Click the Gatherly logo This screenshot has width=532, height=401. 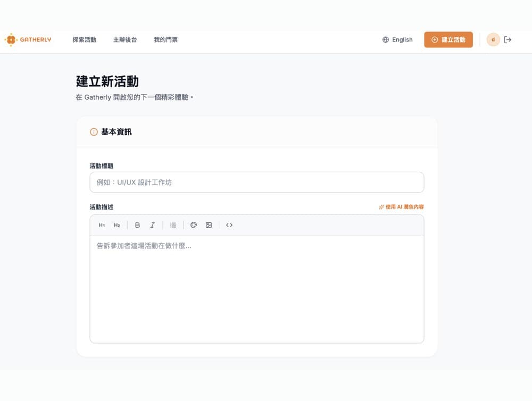coord(28,40)
